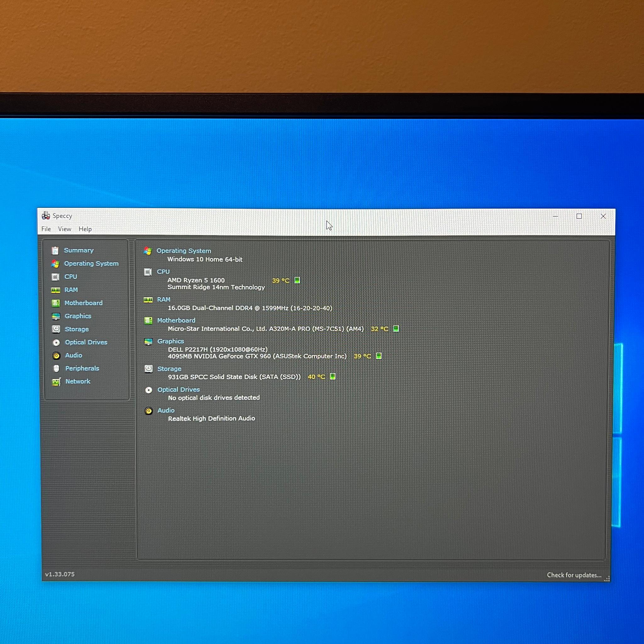Click Check for updates link

[x=574, y=575]
